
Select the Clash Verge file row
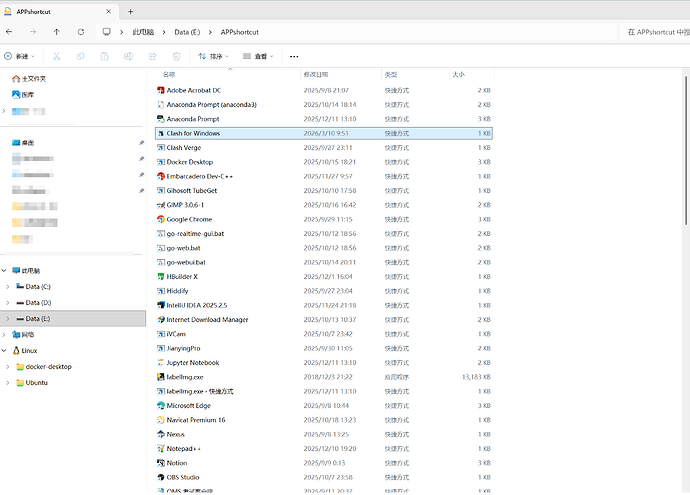click(324, 148)
